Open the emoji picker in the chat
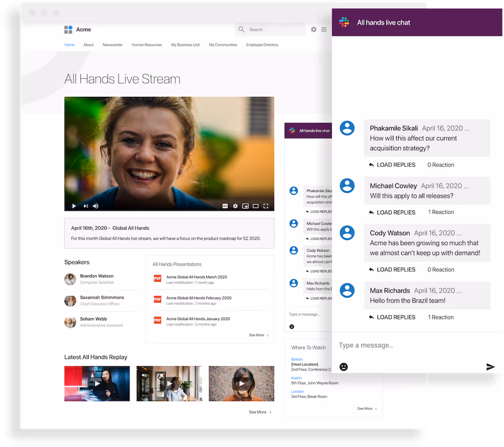This screenshot has width=504, height=447. pos(343,367)
